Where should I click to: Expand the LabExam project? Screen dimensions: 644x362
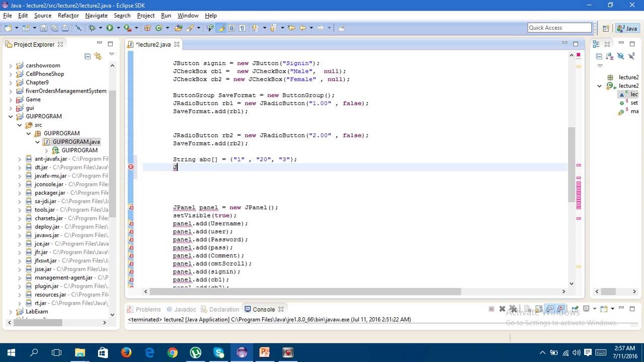coord(11,312)
